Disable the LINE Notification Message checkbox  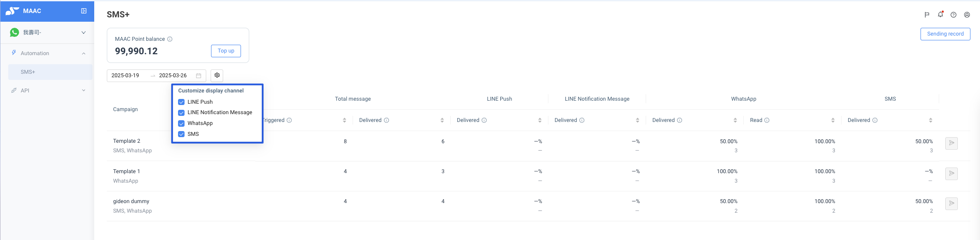click(181, 112)
